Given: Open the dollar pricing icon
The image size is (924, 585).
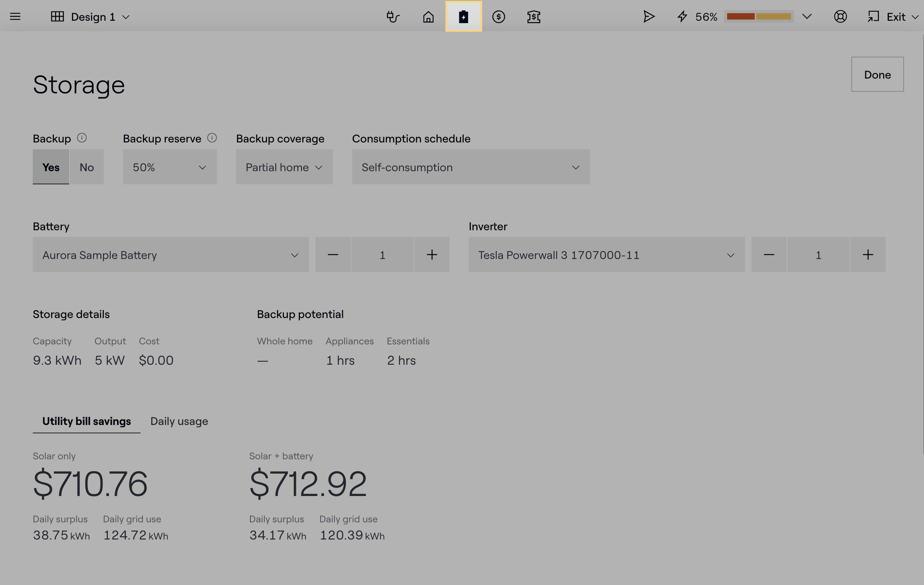Looking at the screenshot, I should (498, 17).
